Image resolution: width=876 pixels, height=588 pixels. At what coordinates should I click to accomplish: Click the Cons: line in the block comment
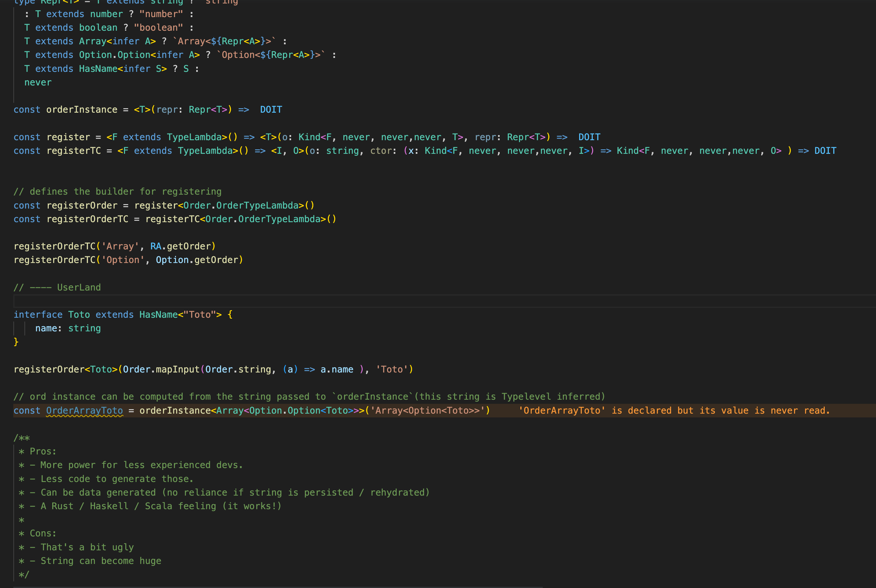click(x=42, y=533)
